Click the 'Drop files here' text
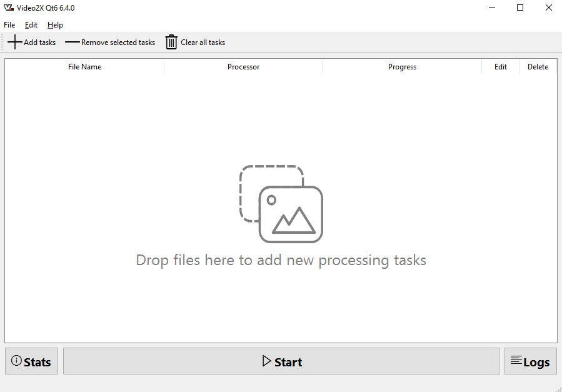Screen dimensions: 562x392 (x=281, y=260)
